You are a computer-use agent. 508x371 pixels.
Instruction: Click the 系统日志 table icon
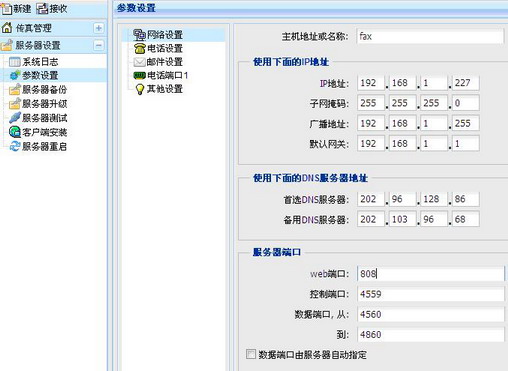click(15, 62)
